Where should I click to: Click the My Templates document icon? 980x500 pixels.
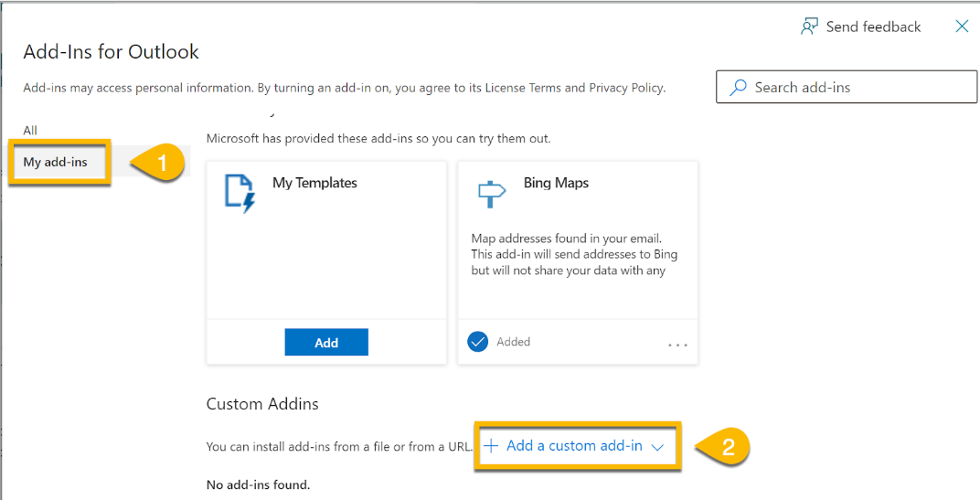[240, 193]
